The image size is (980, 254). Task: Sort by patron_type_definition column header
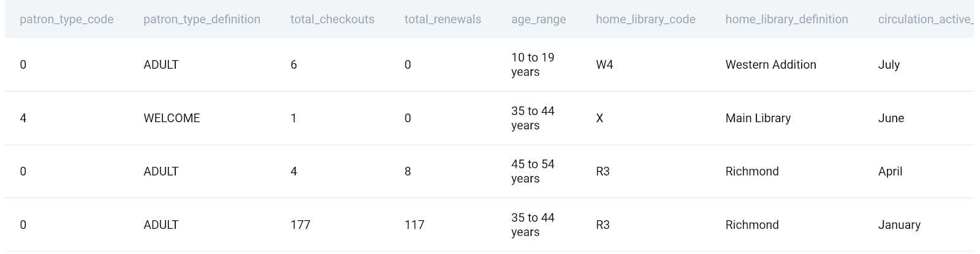tap(202, 20)
